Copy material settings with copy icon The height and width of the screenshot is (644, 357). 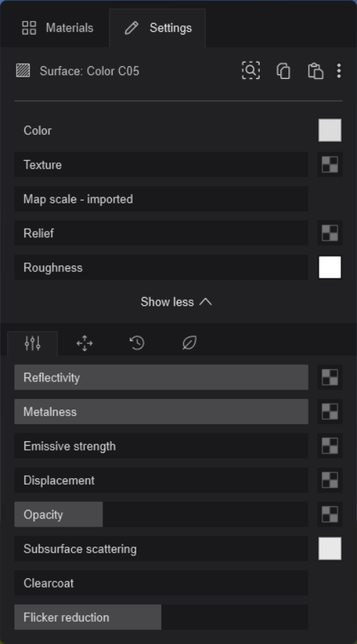click(x=283, y=71)
